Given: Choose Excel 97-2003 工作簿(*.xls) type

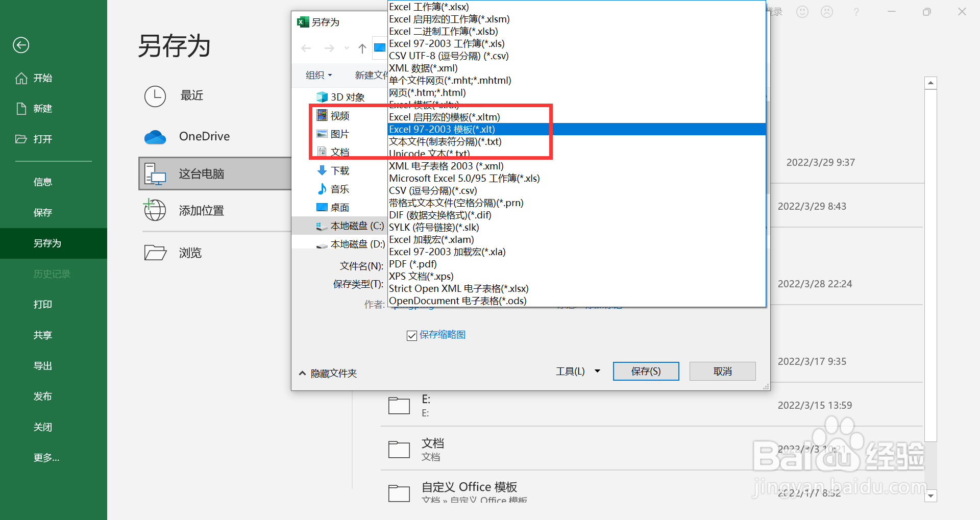Looking at the screenshot, I should coord(577,43).
